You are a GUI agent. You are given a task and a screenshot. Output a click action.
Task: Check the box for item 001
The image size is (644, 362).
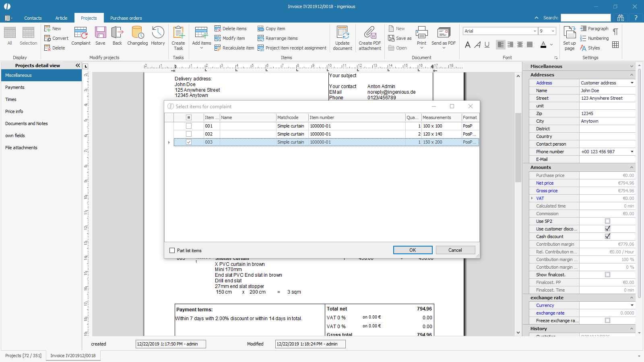point(189,126)
